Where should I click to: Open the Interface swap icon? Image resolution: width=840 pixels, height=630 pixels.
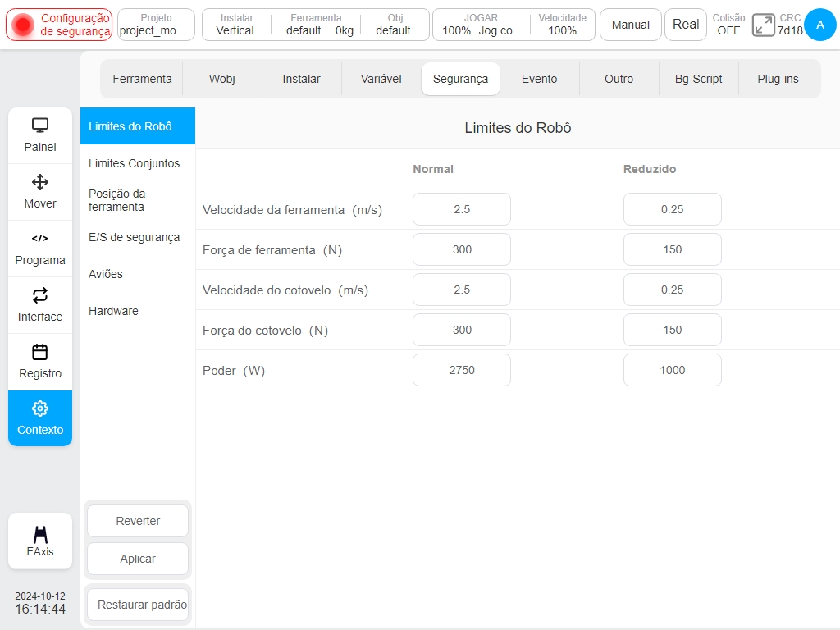tap(40, 295)
